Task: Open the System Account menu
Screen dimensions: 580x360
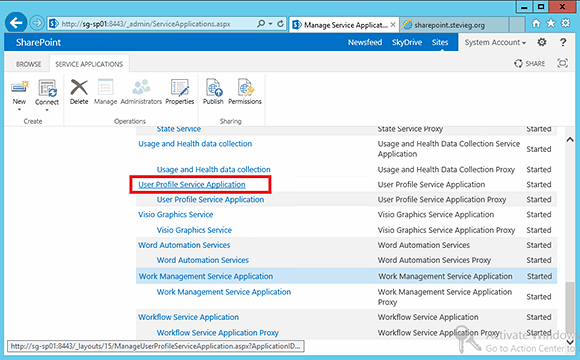Action: (x=495, y=43)
